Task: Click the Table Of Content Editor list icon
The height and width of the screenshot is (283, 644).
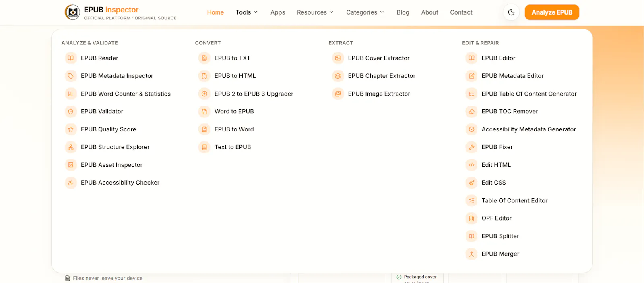Action: click(472, 200)
